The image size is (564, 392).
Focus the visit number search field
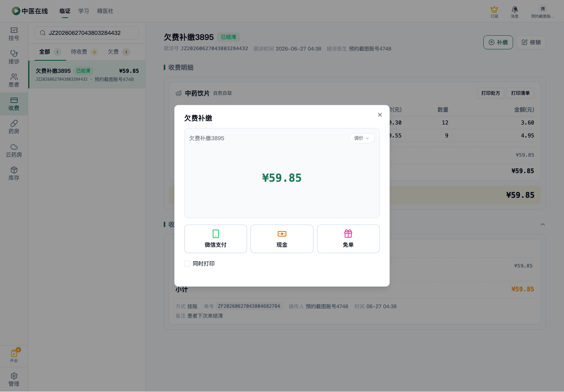coord(87,33)
